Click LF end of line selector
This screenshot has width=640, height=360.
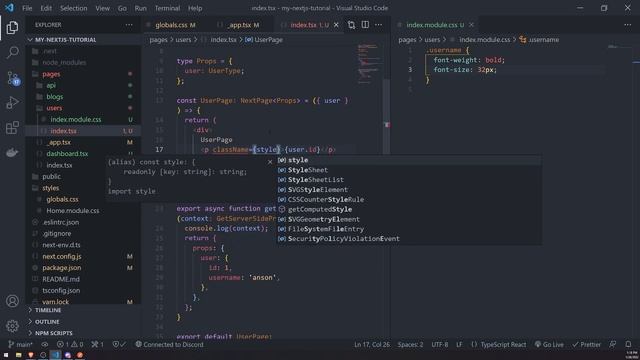click(459, 344)
